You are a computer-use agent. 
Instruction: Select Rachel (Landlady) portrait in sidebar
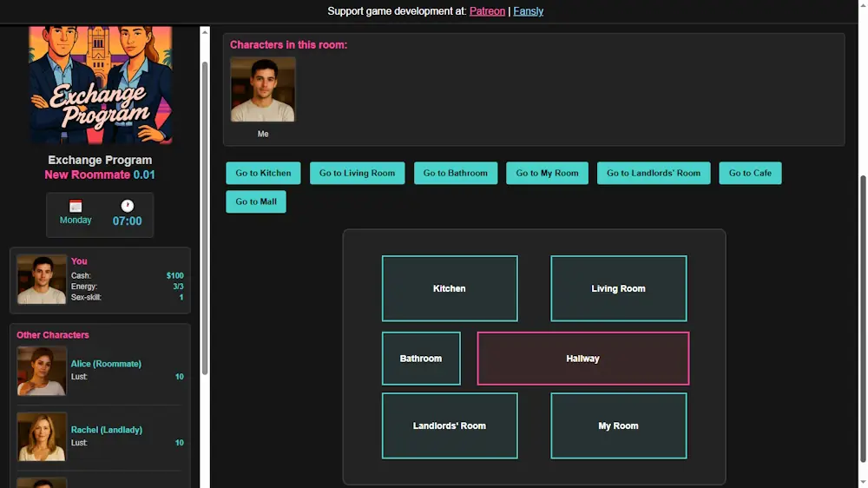pyautogui.click(x=42, y=437)
